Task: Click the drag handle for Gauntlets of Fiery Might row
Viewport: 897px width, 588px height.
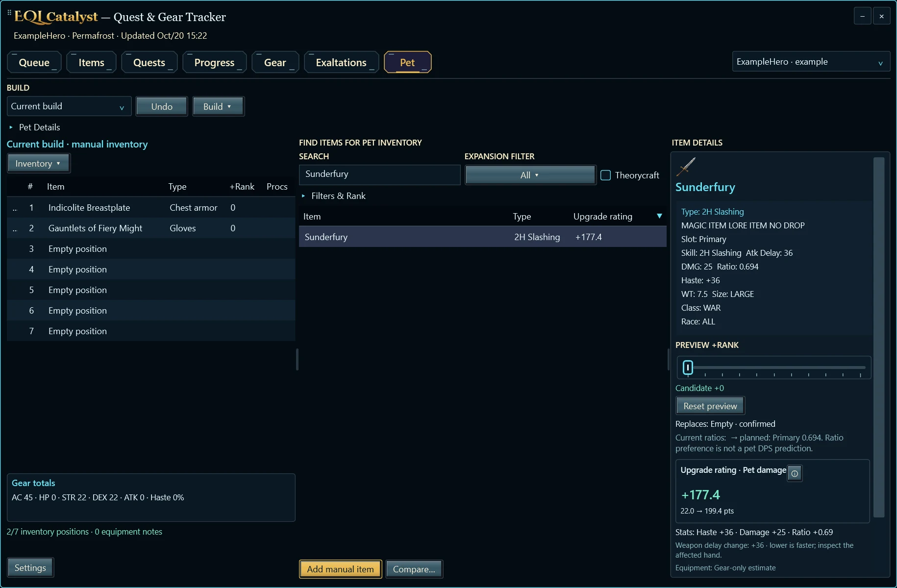Action: click(x=15, y=228)
